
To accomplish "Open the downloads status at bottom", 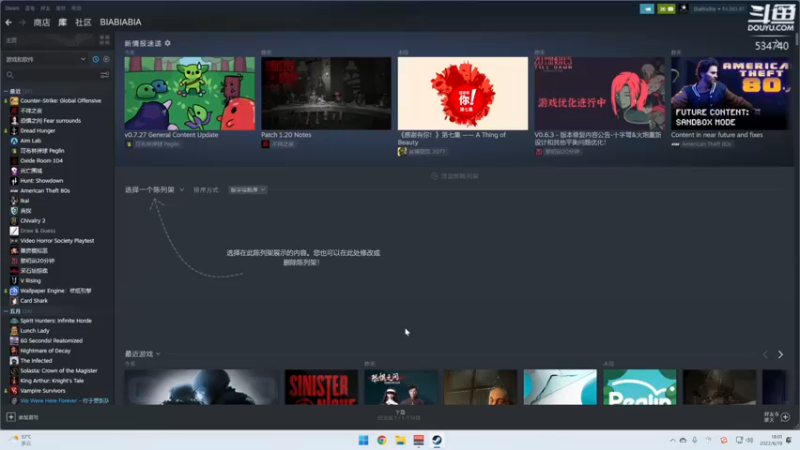I will click(399, 415).
